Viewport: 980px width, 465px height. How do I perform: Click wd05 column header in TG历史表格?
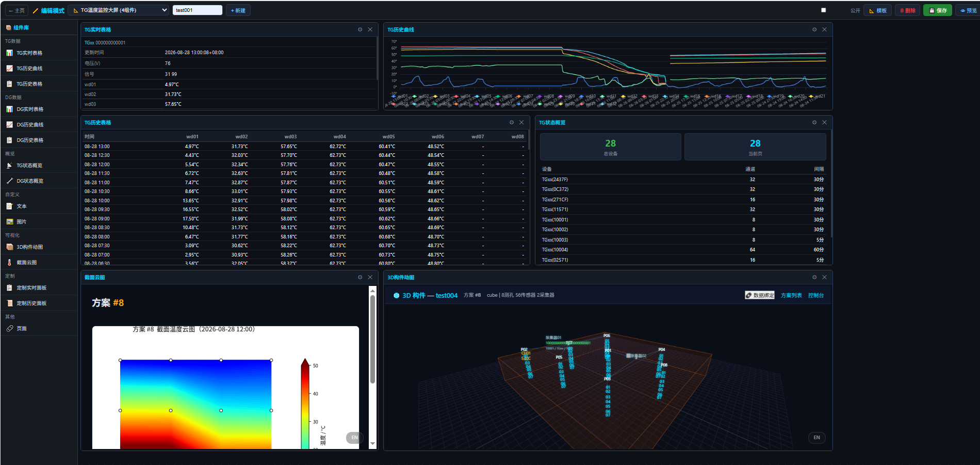point(388,137)
